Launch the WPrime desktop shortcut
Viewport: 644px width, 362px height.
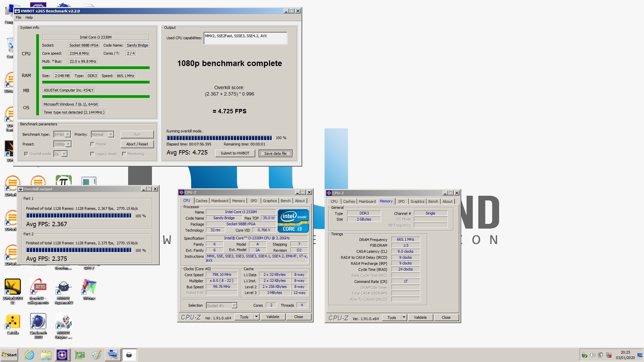pyautogui.click(x=89, y=289)
